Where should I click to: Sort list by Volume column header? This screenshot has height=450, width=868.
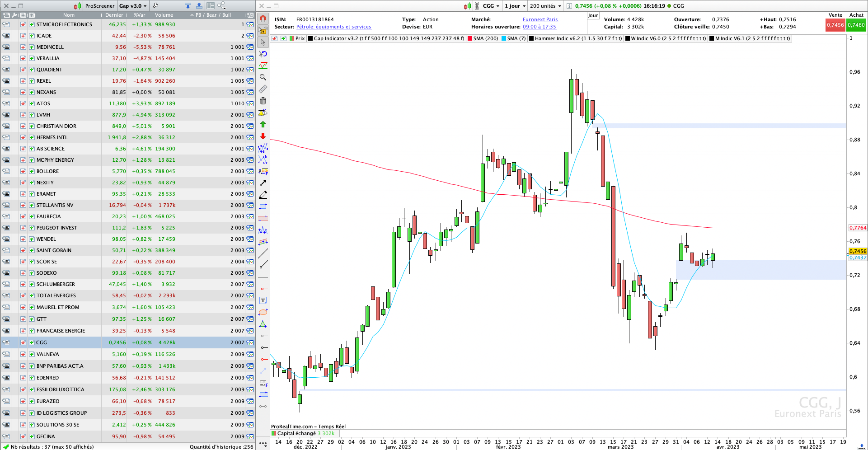pyautogui.click(x=164, y=15)
